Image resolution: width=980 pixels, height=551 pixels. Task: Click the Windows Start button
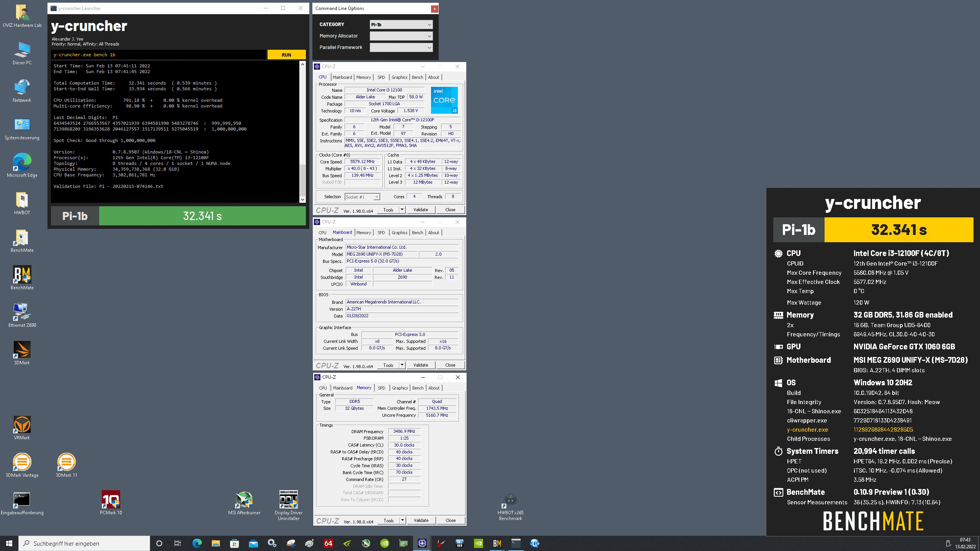coord(9,543)
